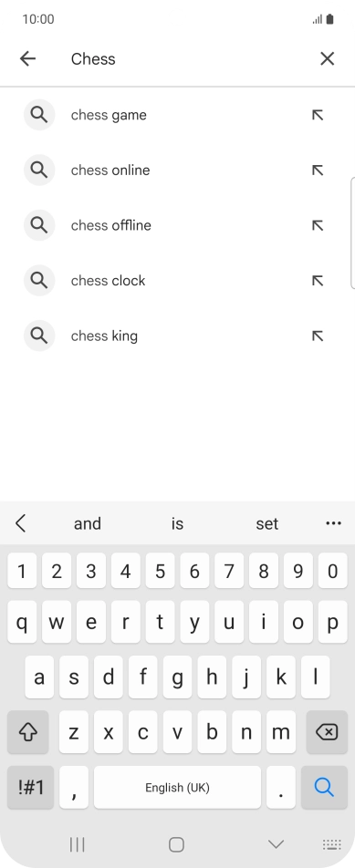Fill query with 'chess online' arrow icon
This screenshot has height=868, width=355.
[318, 170]
